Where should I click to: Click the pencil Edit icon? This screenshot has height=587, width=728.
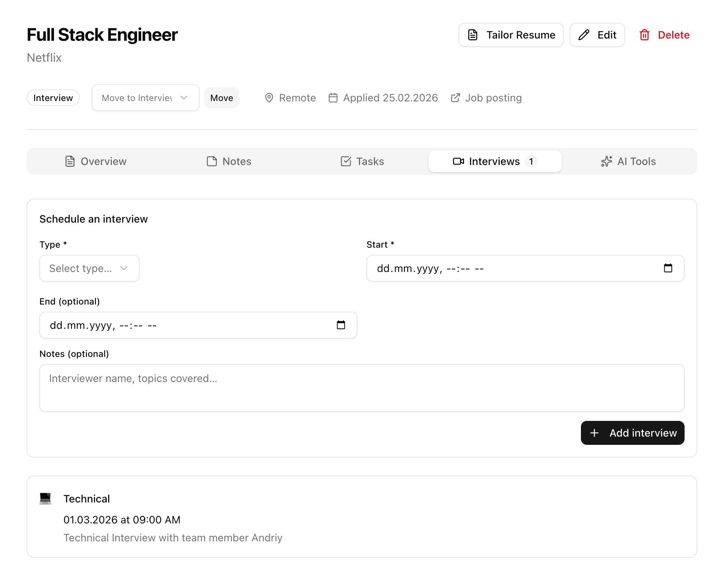coord(584,35)
